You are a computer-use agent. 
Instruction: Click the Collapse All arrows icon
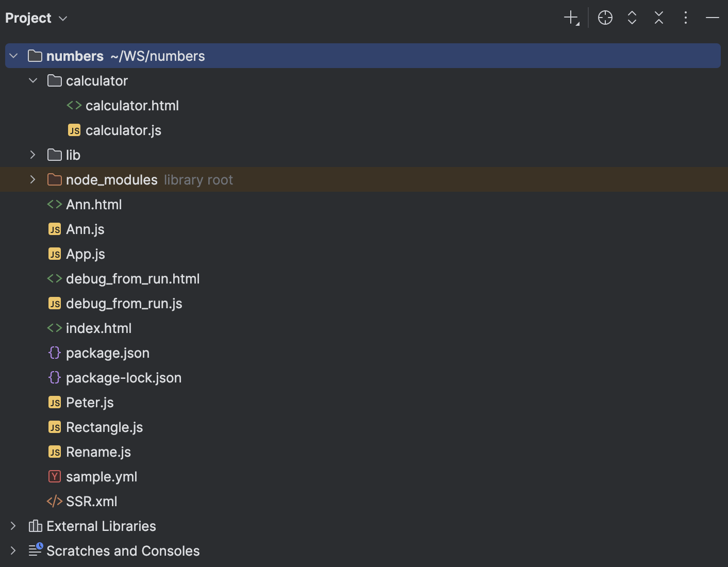(x=659, y=18)
